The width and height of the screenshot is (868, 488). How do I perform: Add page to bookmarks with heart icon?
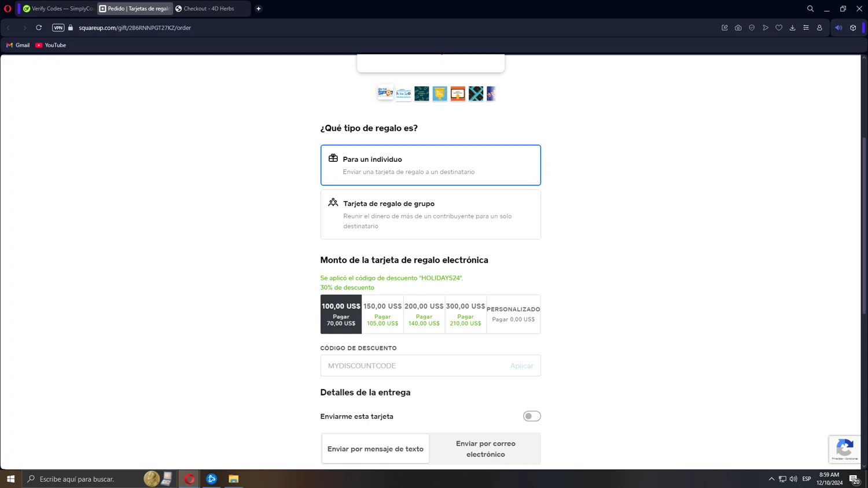point(779,28)
